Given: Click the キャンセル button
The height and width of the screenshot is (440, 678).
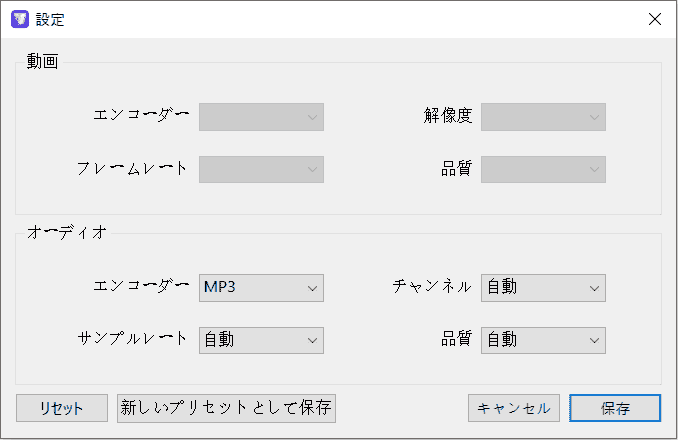Looking at the screenshot, I should pos(514,408).
